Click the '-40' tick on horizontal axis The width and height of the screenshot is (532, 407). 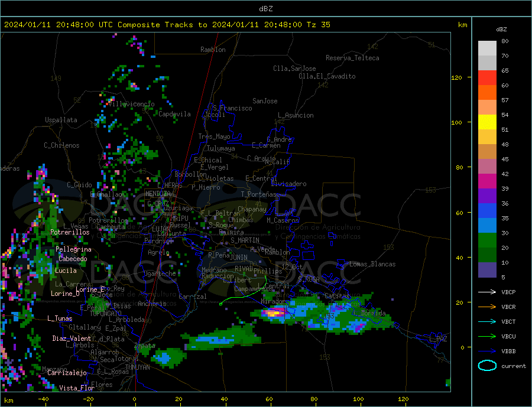(43, 399)
